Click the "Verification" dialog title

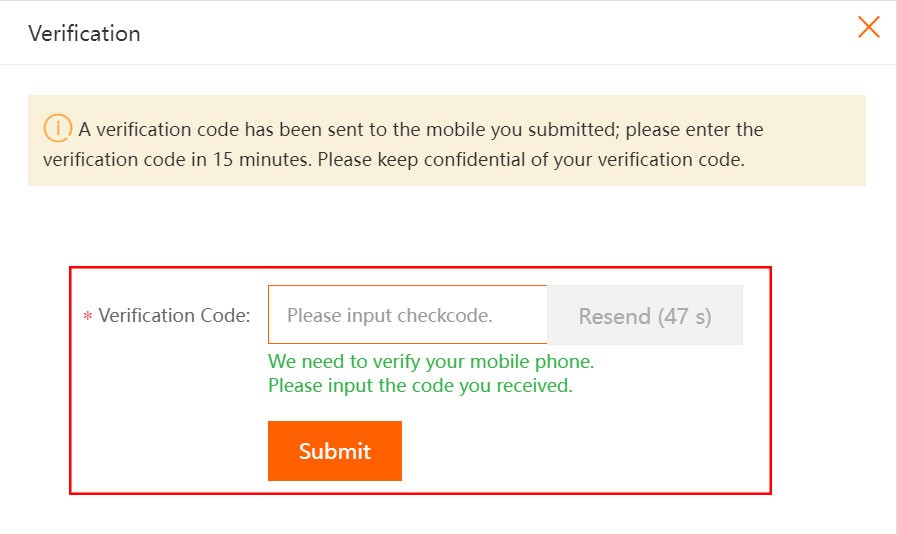[x=84, y=33]
